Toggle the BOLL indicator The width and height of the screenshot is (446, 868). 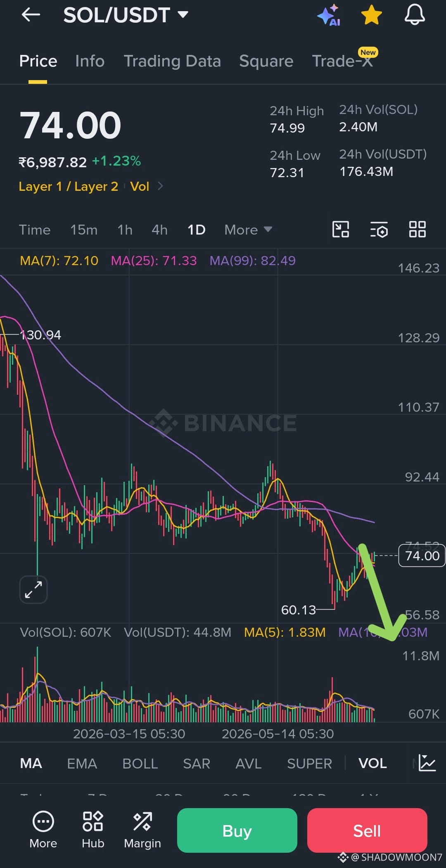pyautogui.click(x=140, y=764)
